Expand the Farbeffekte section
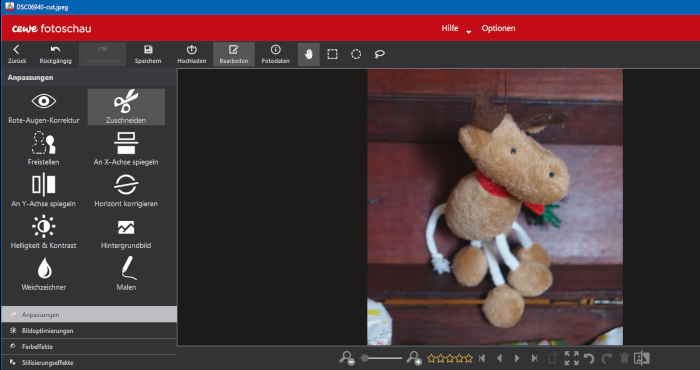Viewport: 700px width, 370px height. point(89,346)
